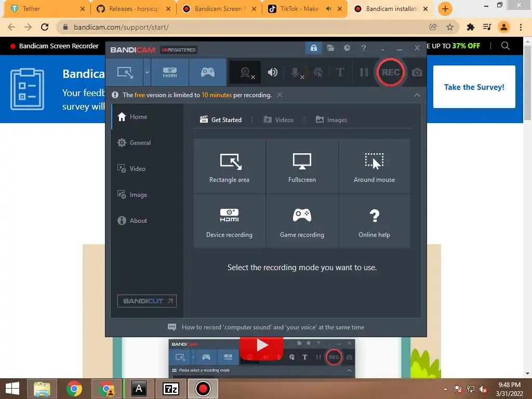Click the pause recording button
This screenshot has height=399, width=532.
click(364, 72)
